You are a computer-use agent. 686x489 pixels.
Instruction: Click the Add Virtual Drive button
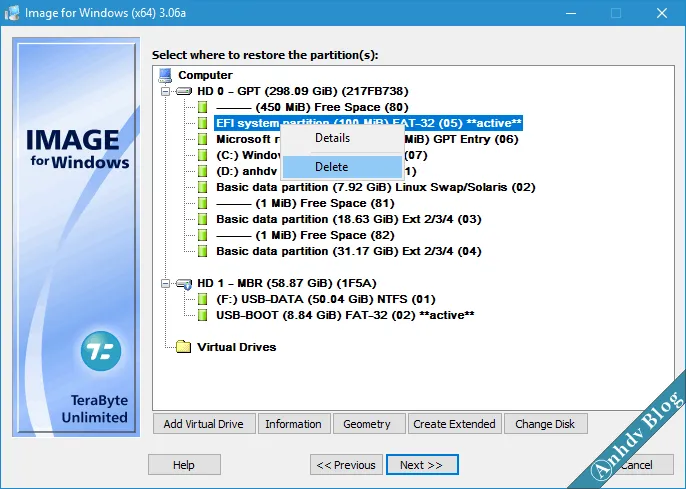click(204, 424)
